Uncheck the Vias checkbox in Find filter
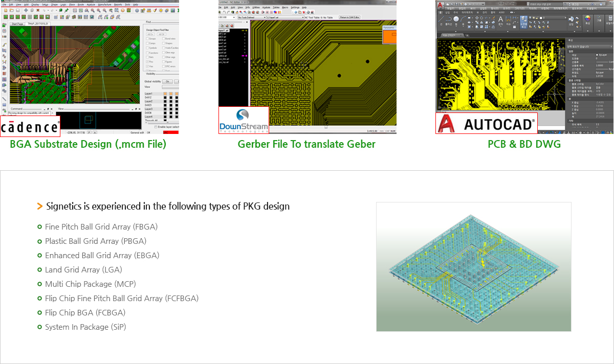The width and height of the screenshot is (614, 364). [x=147, y=66]
